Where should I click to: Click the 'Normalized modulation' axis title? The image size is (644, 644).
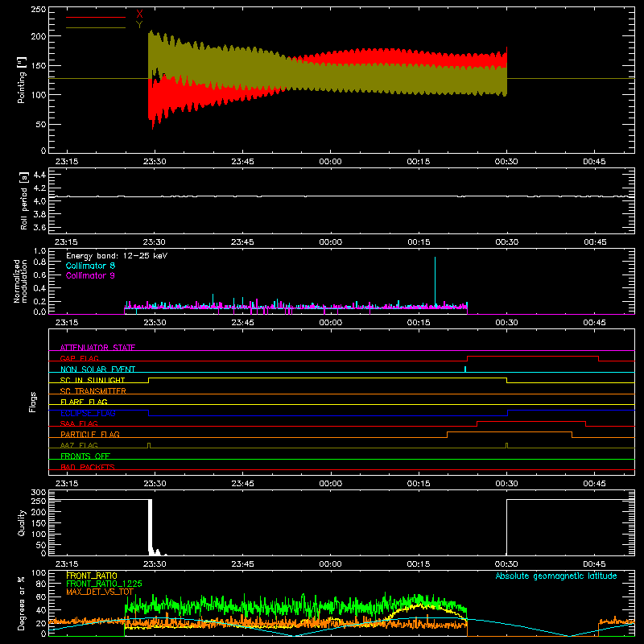pos(20,281)
